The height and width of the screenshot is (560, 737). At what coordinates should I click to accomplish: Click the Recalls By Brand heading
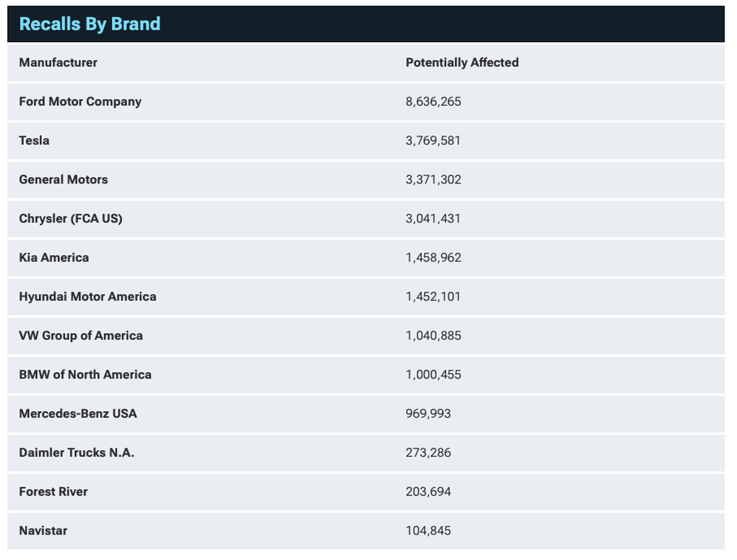[90, 24]
